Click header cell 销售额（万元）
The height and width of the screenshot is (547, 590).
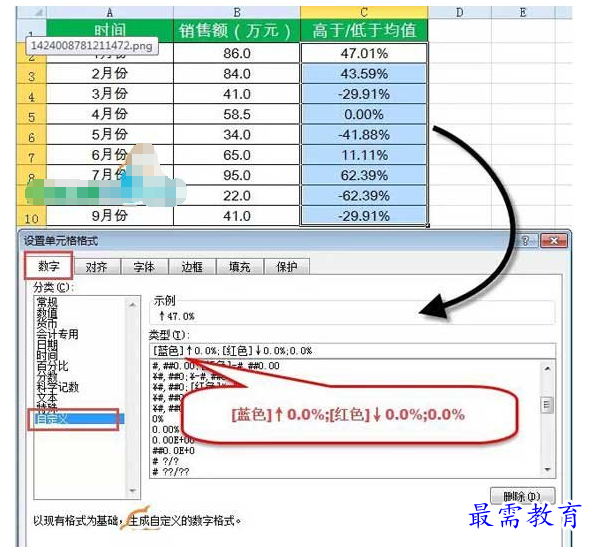[237, 30]
